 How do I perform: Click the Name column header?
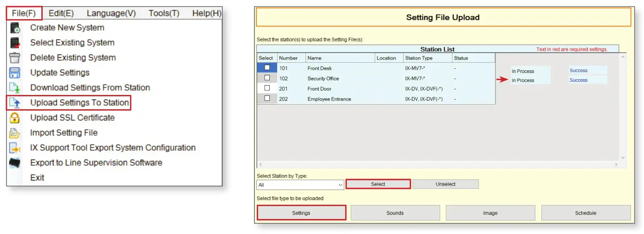340,58
